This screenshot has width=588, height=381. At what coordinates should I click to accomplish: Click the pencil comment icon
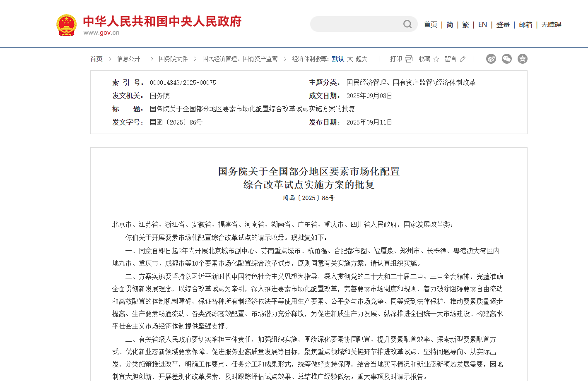(x=463, y=59)
